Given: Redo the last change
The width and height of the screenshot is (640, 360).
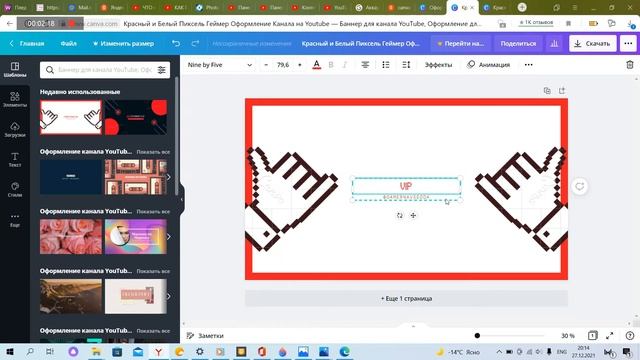Looking at the screenshot, I should point(195,43).
